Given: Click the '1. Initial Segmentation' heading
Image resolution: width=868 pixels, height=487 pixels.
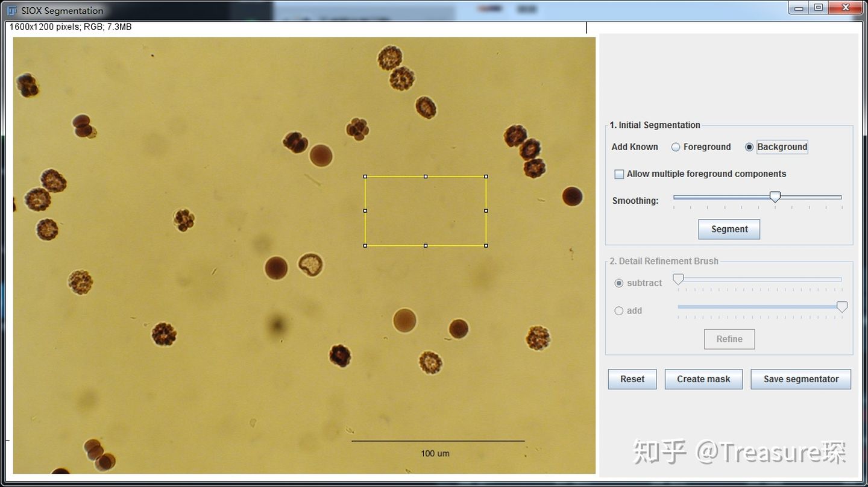Looking at the screenshot, I should coord(655,125).
